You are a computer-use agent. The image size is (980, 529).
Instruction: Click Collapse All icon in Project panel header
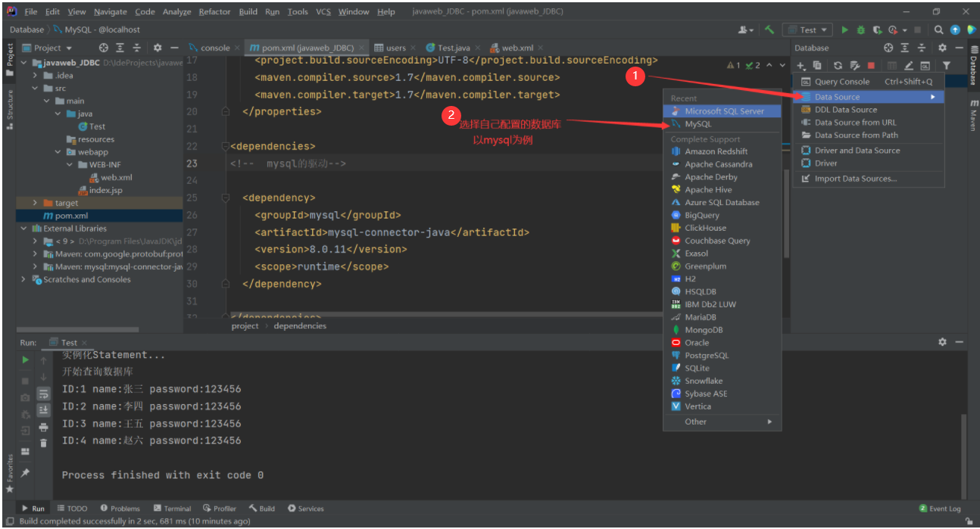pyautogui.click(x=136, y=48)
